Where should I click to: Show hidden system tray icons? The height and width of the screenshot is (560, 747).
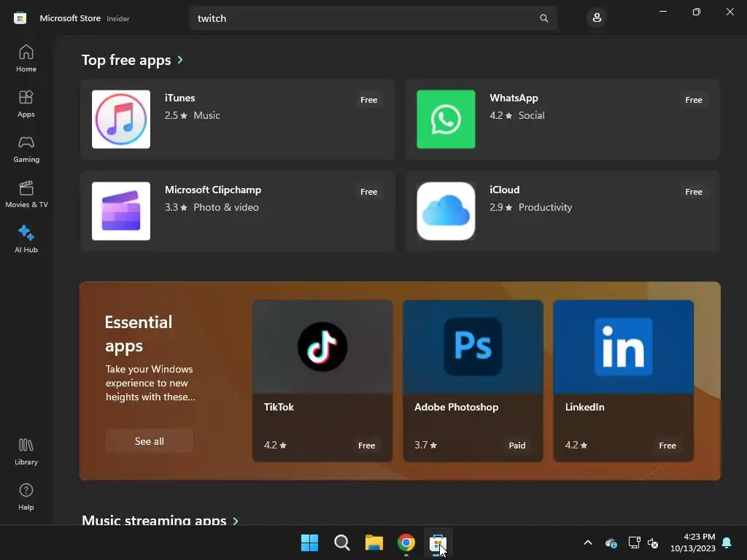pos(588,542)
